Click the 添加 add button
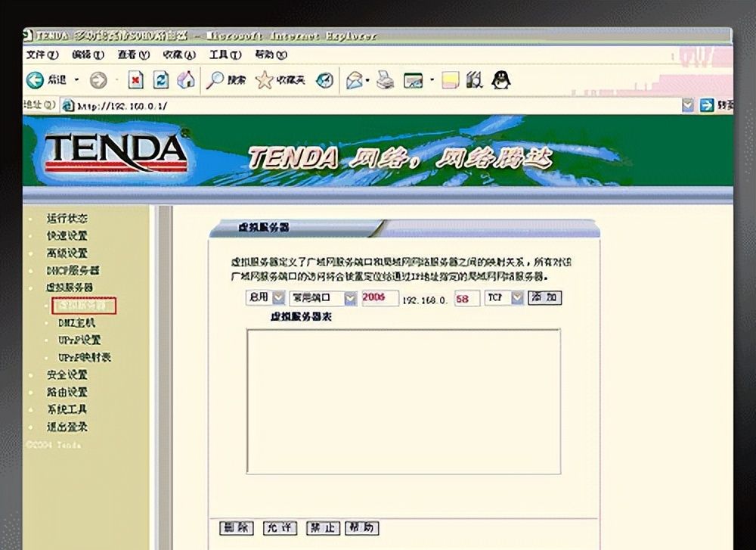The width and height of the screenshot is (756, 550). coord(545,297)
